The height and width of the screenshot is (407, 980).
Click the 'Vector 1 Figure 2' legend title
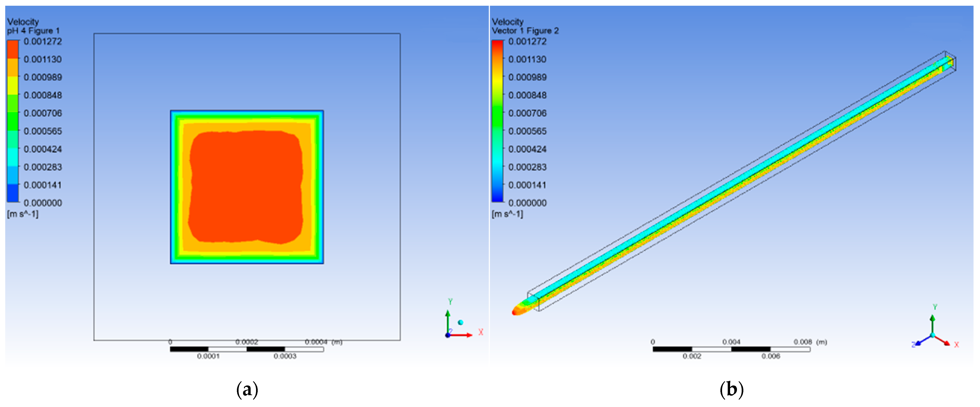click(525, 31)
